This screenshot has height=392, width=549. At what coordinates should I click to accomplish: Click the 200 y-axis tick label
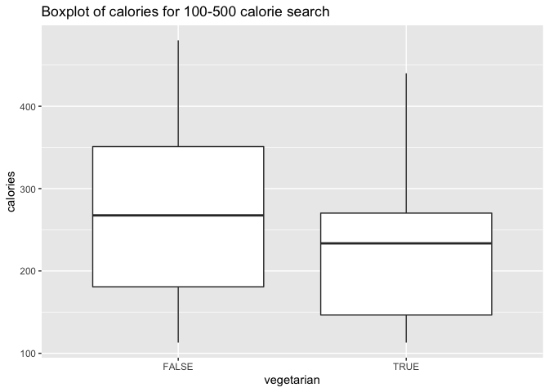[29, 271]
